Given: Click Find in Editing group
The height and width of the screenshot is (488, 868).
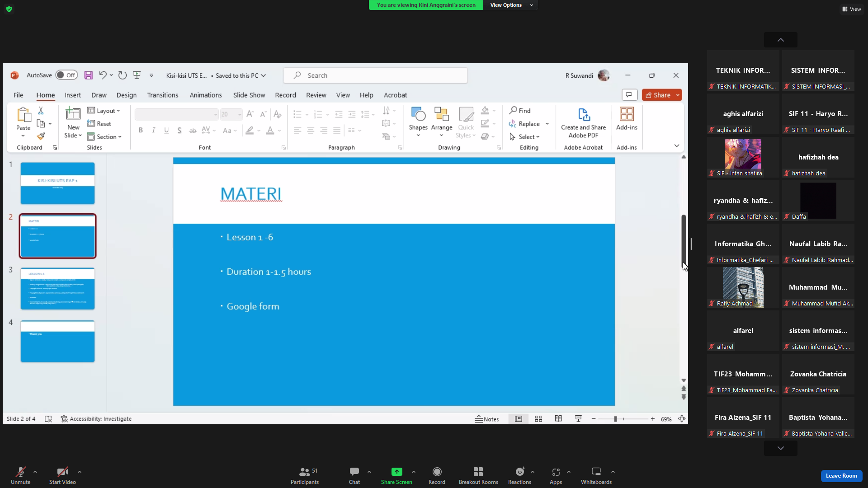Looking at the screenshot, I should tap(520, 111).
